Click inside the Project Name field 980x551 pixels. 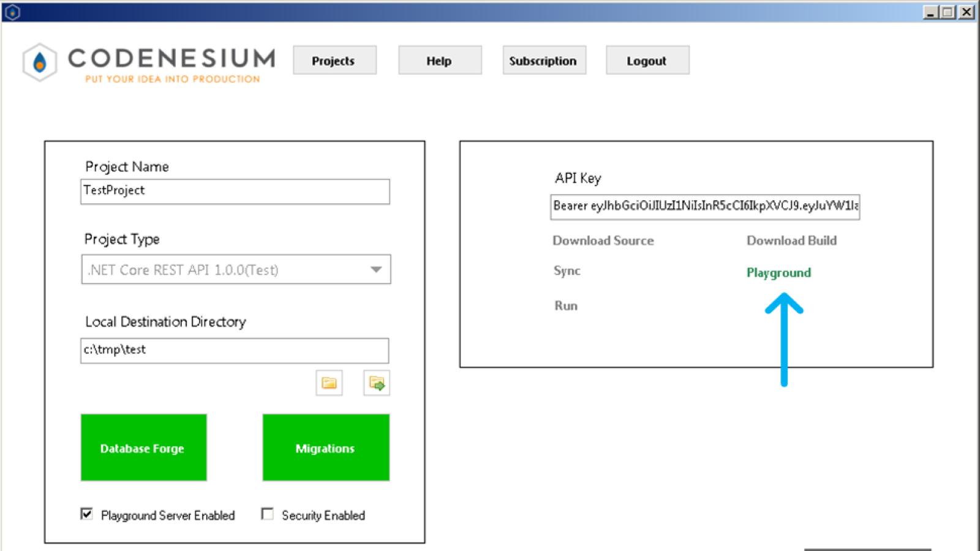(235, 191)
